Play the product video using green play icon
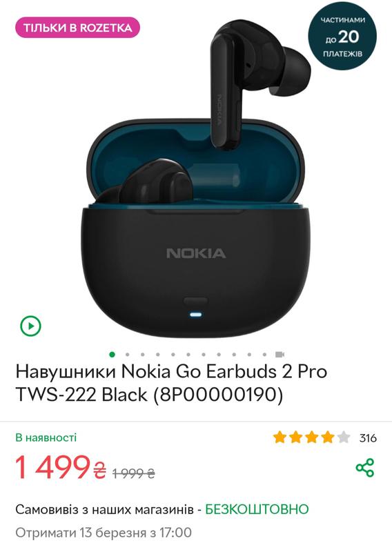392x552 pixels. pos(30,326)
